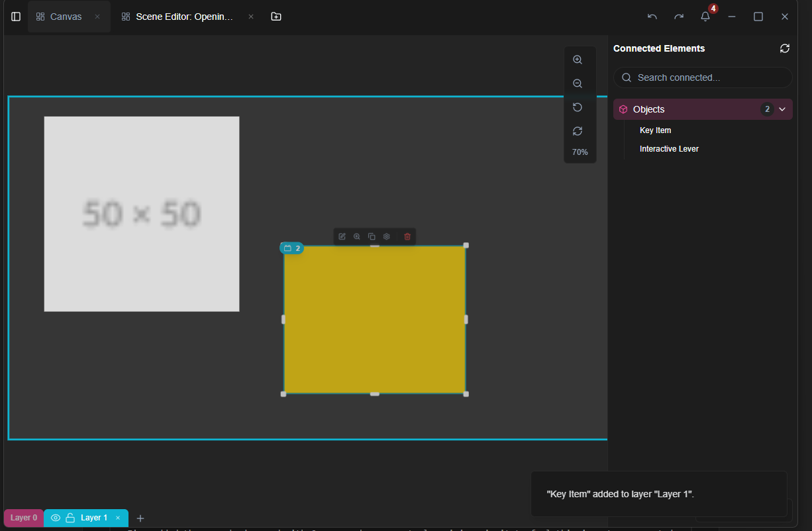The width and height of the screenshot is (812, 531).
Task: Click the 70% zoom level label
Action: coord(580,152)
